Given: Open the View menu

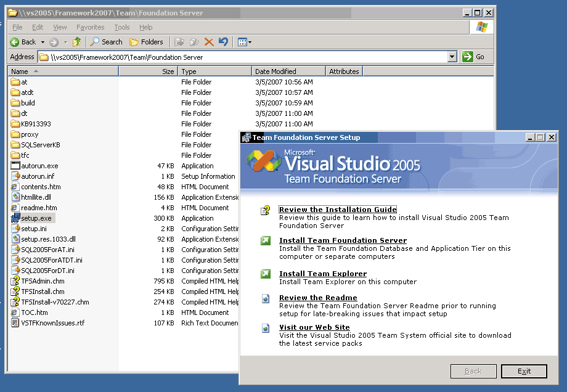Looking at the screenshot, I should click(x=60, y=27).
